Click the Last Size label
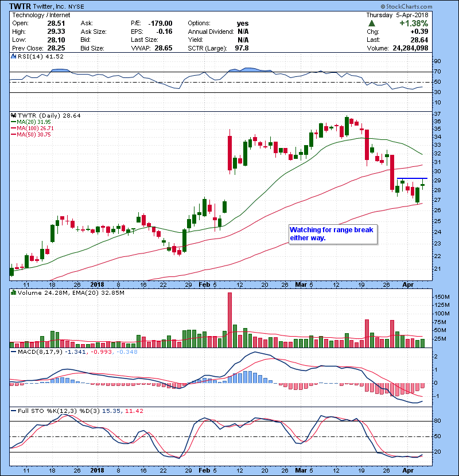The image size is (459, 476). click(145, 40)
